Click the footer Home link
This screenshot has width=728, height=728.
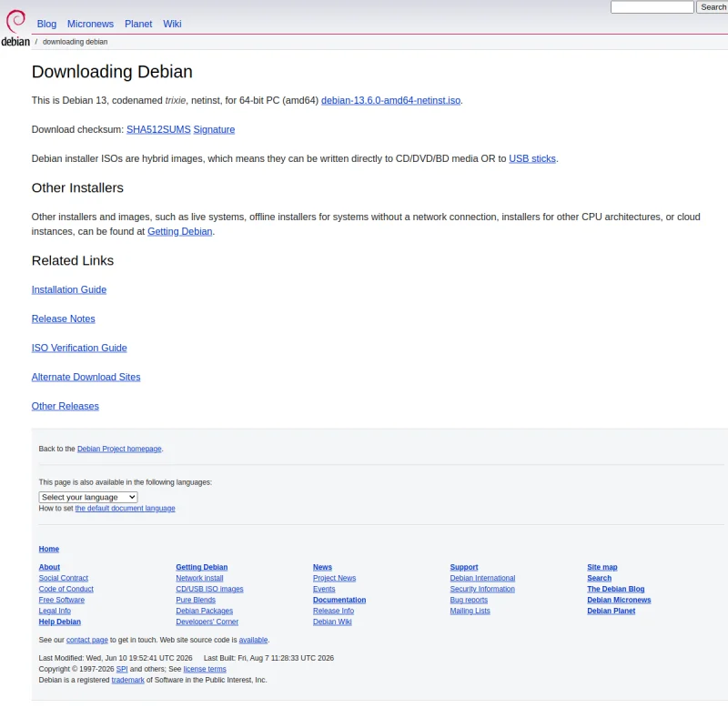click(x=49, y=549)
